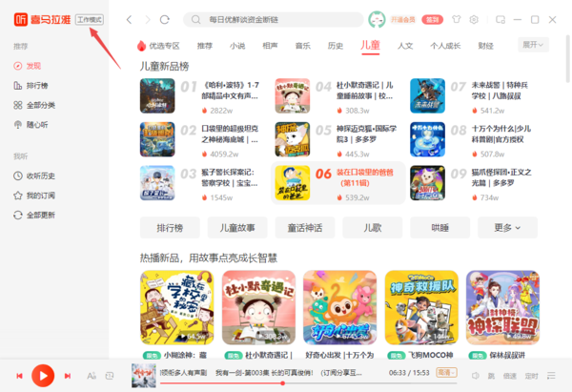
Task: Expand the 更多 category button
Action: [507, 228]
